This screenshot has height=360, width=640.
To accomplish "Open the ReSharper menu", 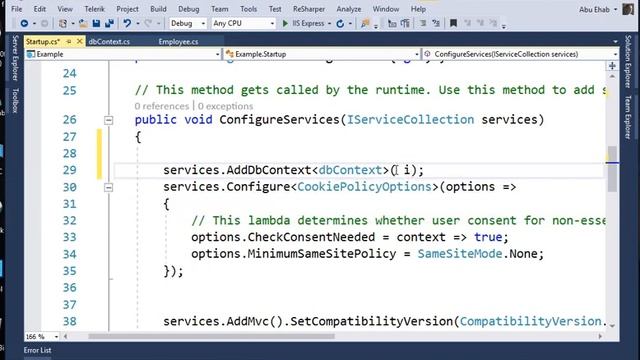I will point(309,9).
